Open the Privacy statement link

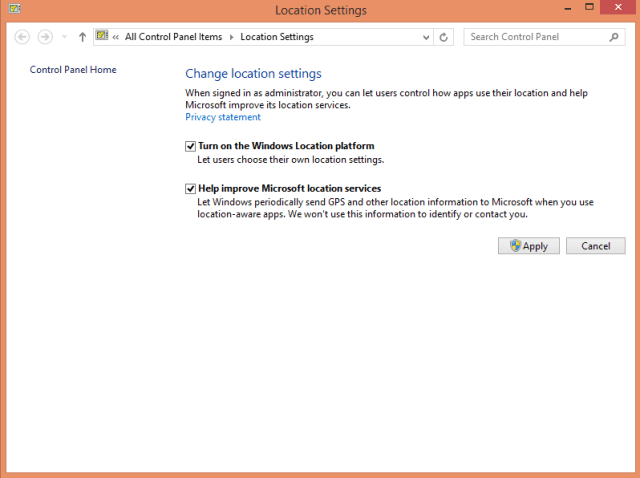point(223,117)
